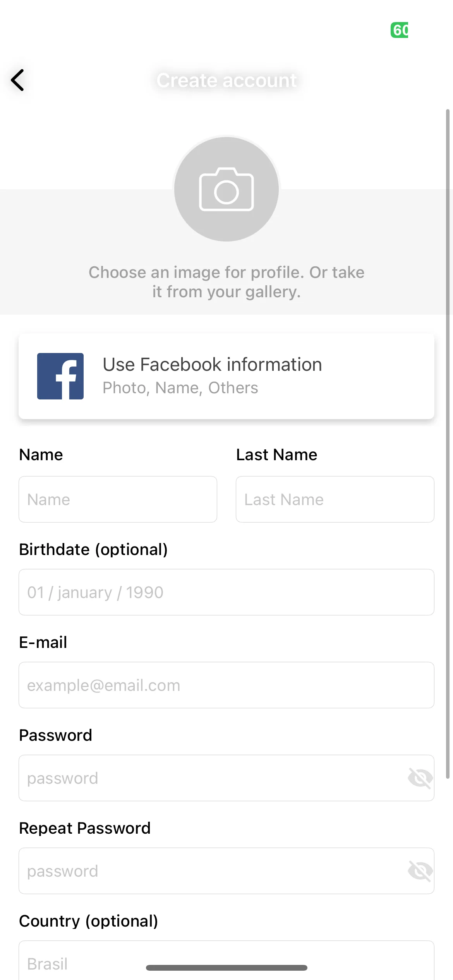Open the Birthdate picker field
This screenshot has height=980, width=453.
click(x=226, y=592)
